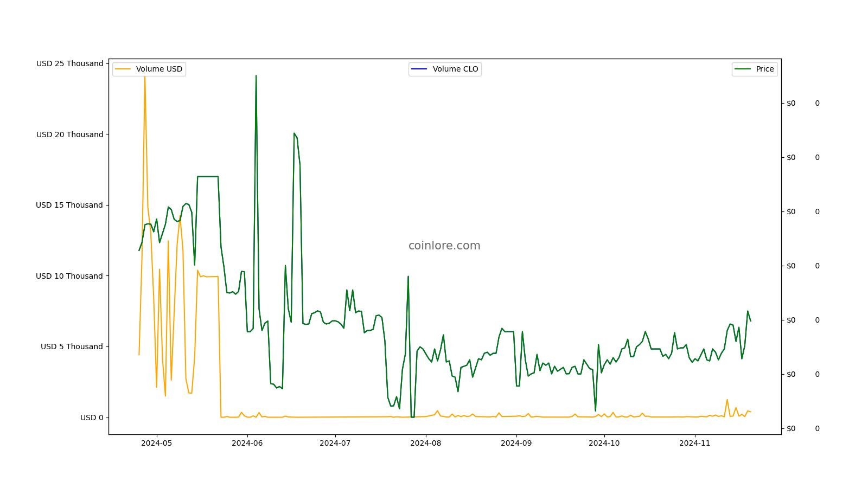Click the 2024-05 date label
Image resolution: width=868 pixels, height=488 pixels.
click(157, 443)
